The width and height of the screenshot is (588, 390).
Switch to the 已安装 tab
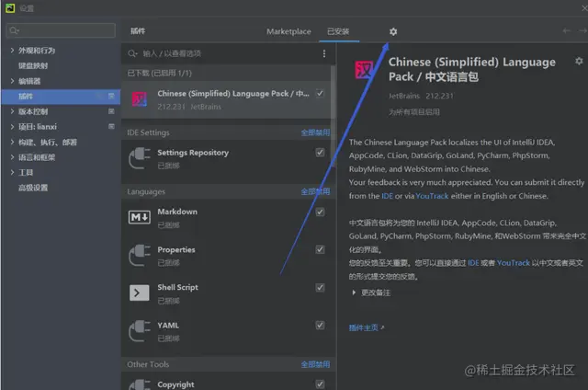338,31
